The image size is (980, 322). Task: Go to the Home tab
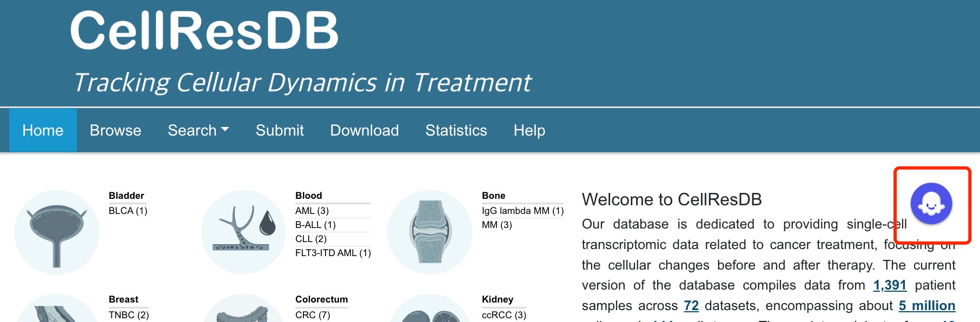point(43,130)
